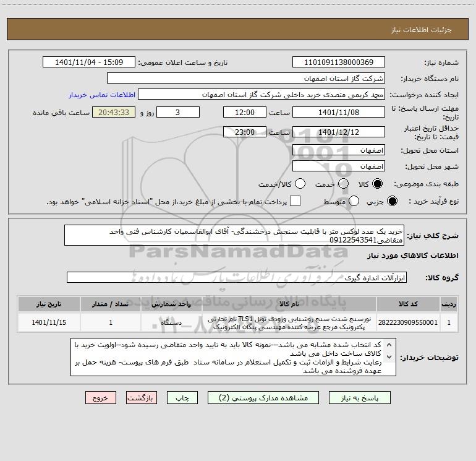Click the شماره نیاز field 1101091138000369

click(339, 62)
